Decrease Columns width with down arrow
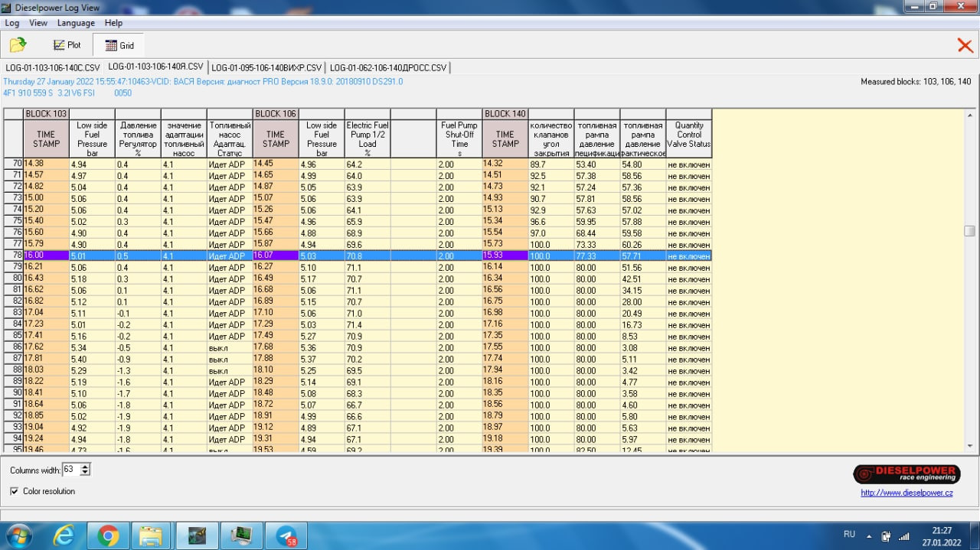 tap(84, 472)
